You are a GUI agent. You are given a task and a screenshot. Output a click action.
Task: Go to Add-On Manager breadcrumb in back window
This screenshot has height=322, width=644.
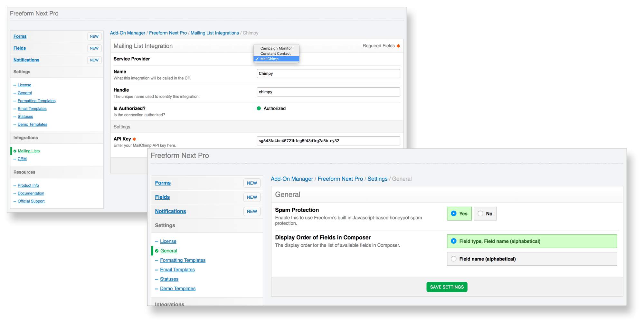pyautogui.click(x=128, y=33)
